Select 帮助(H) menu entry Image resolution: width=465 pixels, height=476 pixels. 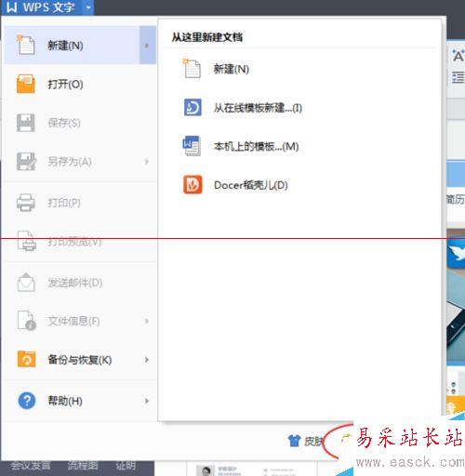[80, 401]
